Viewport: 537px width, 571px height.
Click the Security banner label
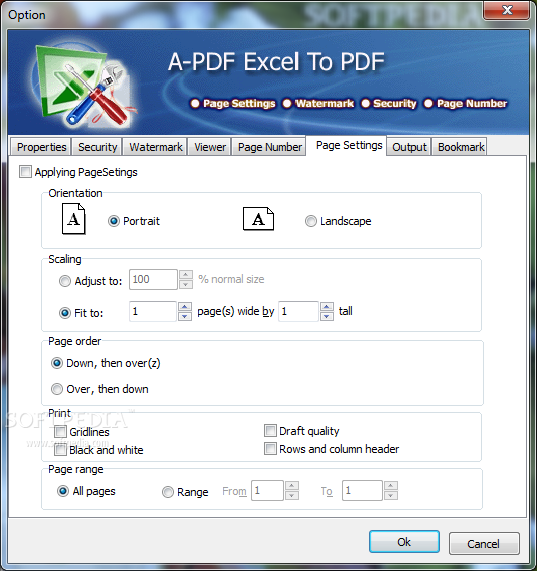pos(395,103)
